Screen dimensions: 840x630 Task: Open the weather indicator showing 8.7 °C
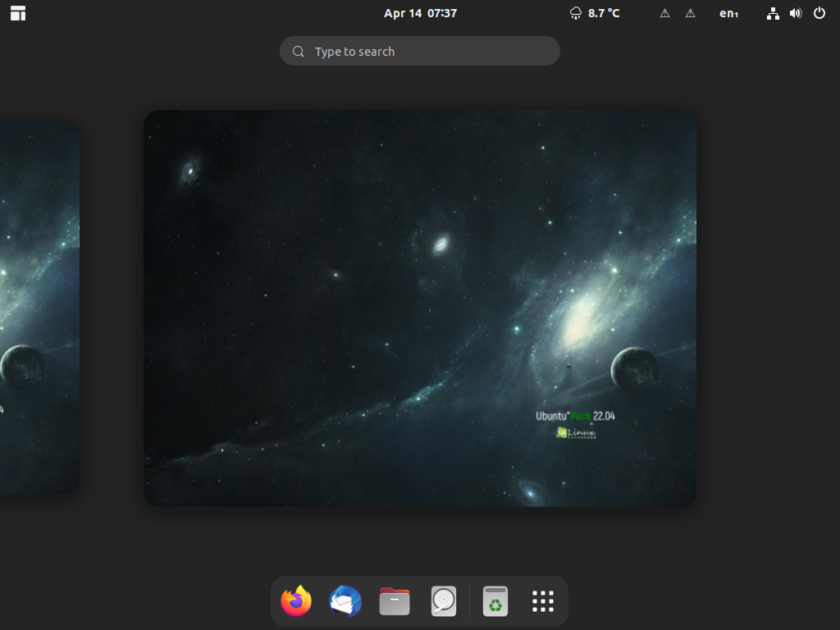click(x=595, y=13)
